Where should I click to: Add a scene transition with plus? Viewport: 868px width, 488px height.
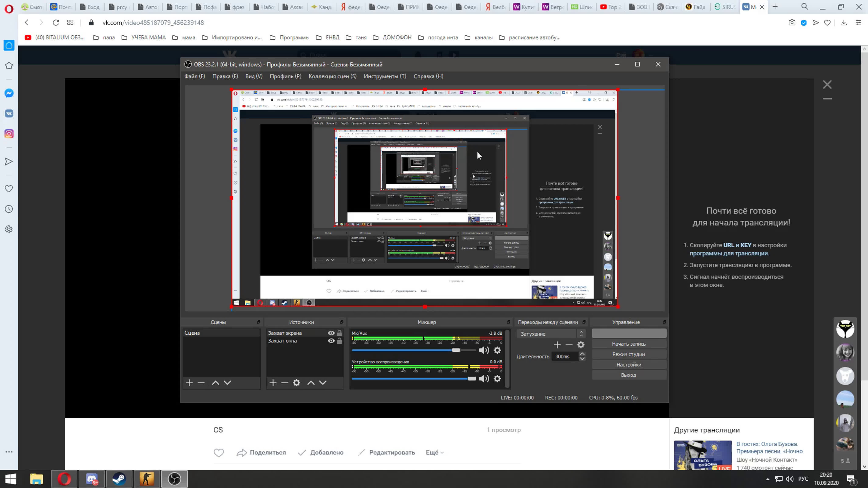tap(557, 345)
